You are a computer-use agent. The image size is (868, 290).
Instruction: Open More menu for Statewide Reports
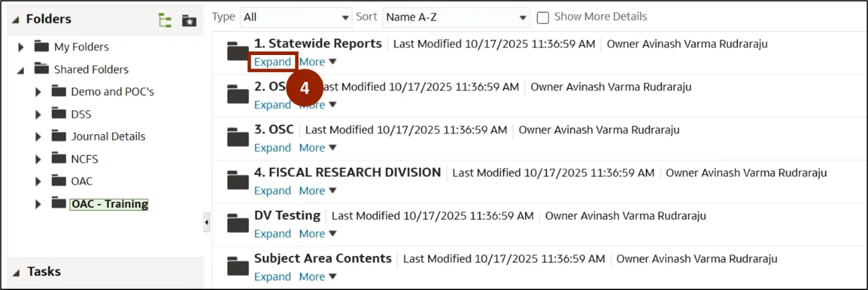[317, 62]
